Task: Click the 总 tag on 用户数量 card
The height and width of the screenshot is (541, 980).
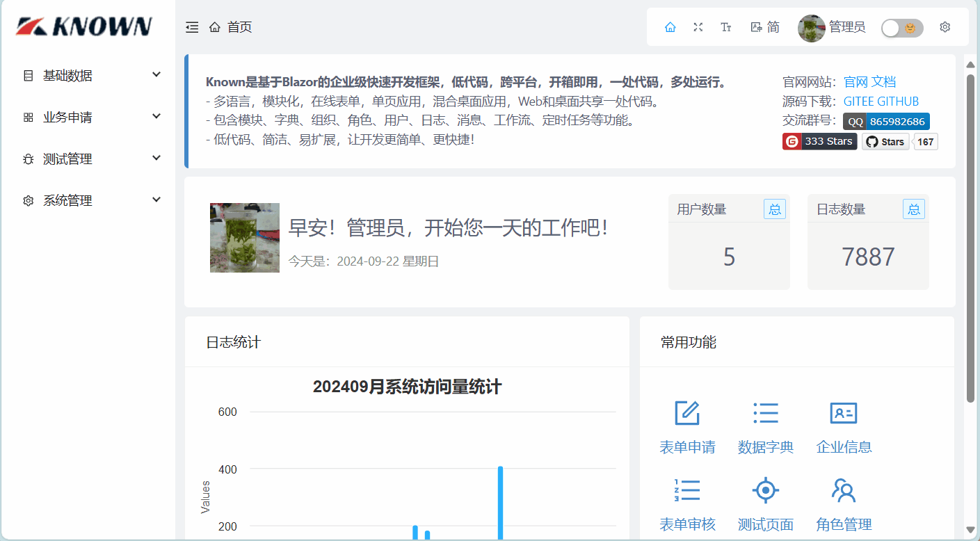Action: coord(775,209)
